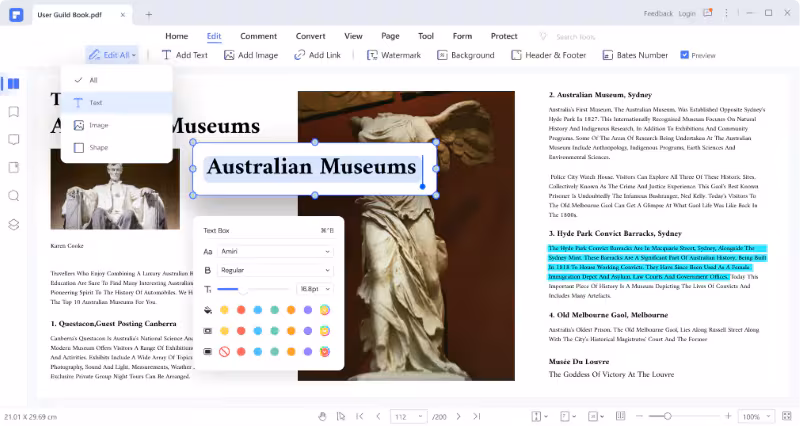
Task: Add a new tab with plus icon
Action: (148, 15)
